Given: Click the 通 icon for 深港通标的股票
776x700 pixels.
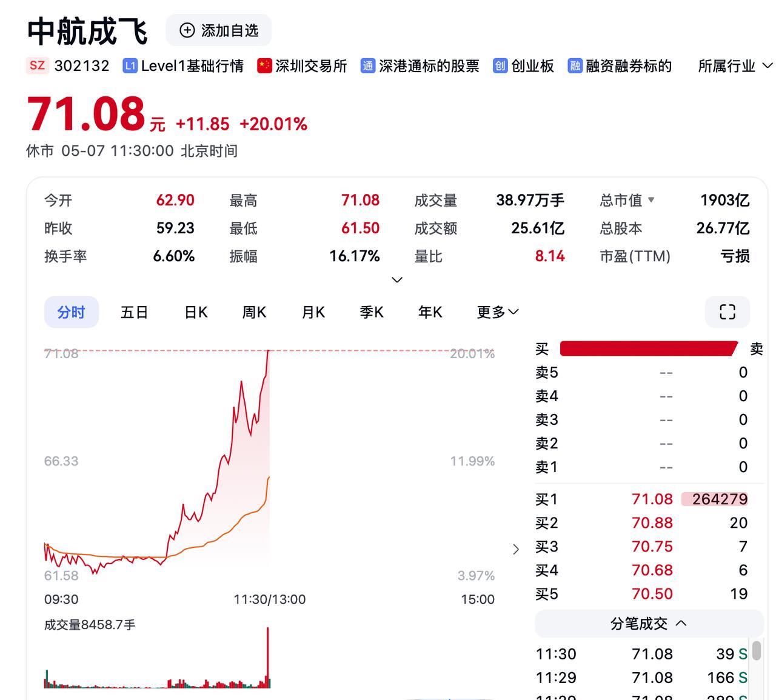Looking at the screenshot, I should click(x=367, y=66).
